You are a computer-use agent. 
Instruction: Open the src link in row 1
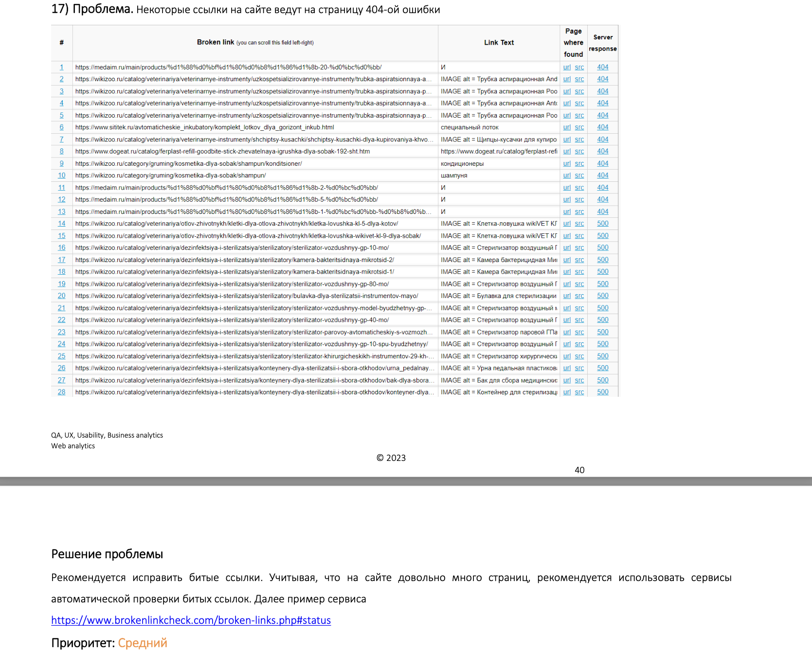point(579,67)
